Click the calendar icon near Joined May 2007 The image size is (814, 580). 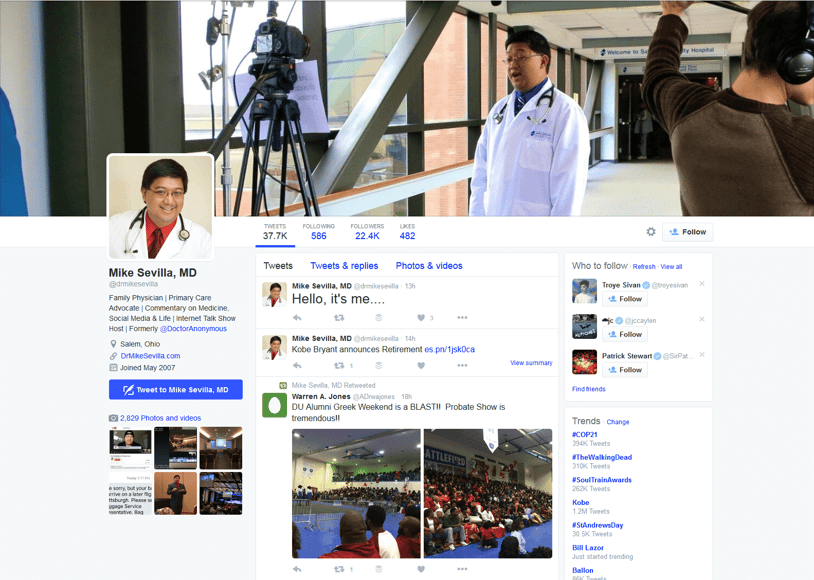point(114,368)
